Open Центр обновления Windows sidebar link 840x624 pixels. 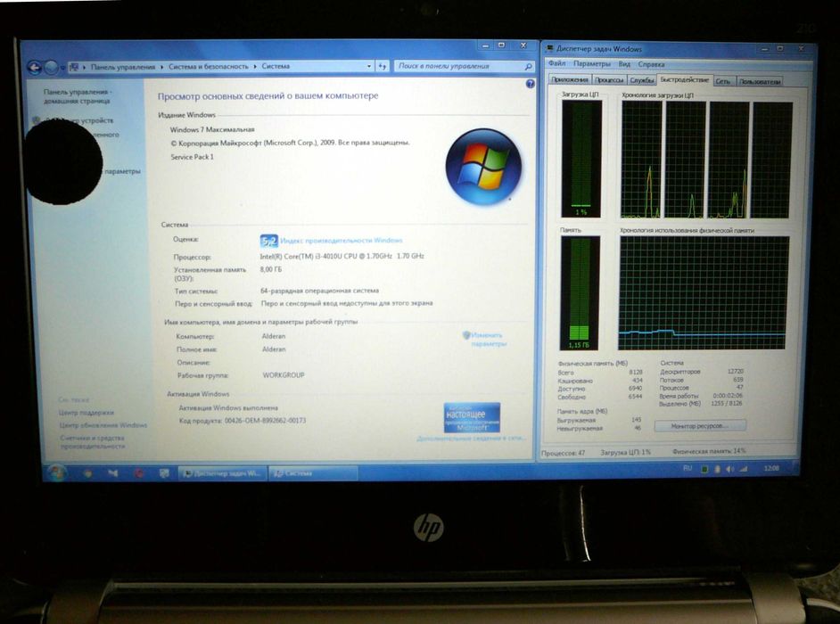[103, 424]
